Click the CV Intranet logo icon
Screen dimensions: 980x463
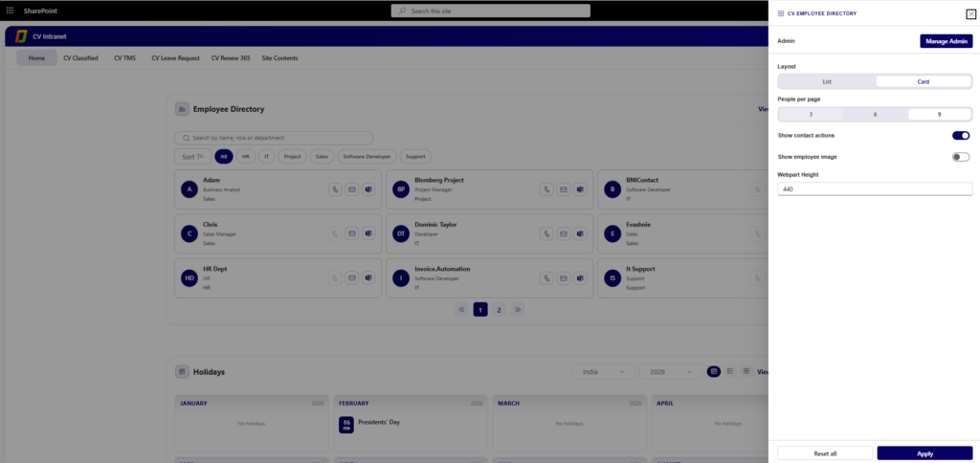[22, 37]
